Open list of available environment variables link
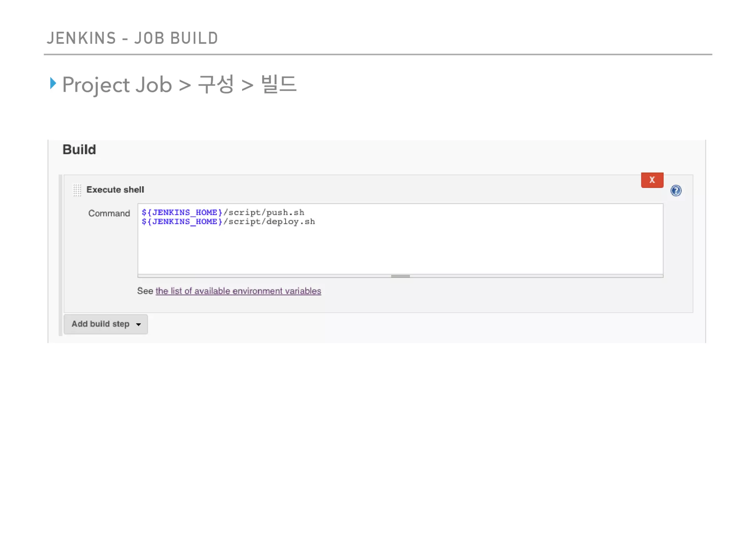 tap(238, 291)
